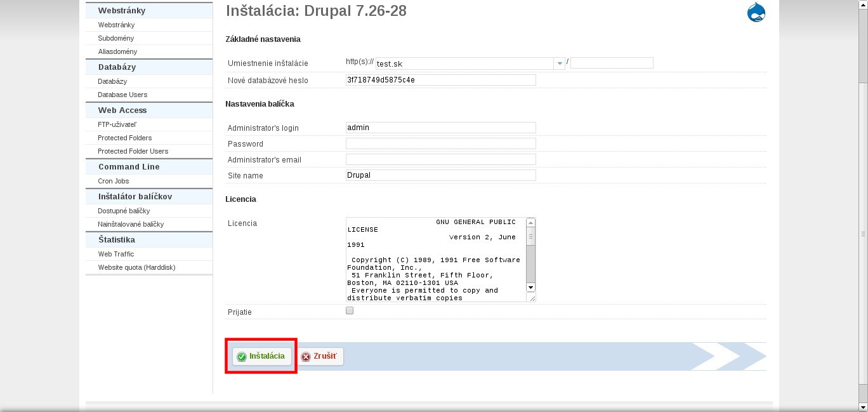Go to Database Users page
The width and height of the screenshot is (868, 412).
[x=122, y=95]
